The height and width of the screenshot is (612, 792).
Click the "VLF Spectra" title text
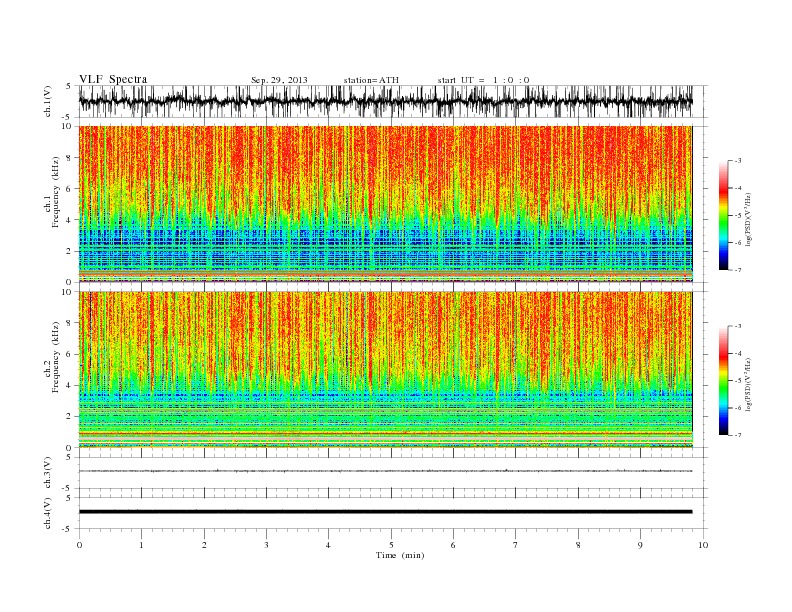(x=113, y=79)
